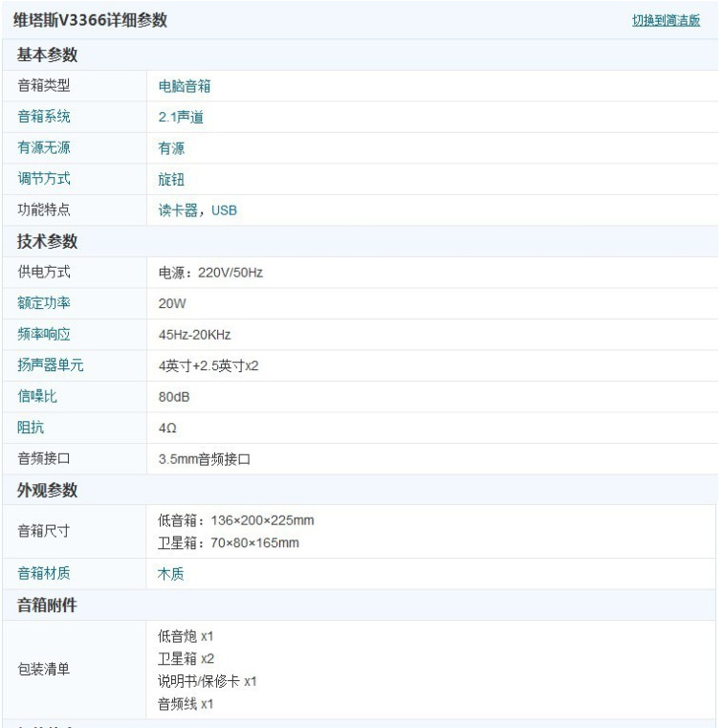The width and height of the screenshot is (724, 728).
Task: Open the 调节方式 parameter link
Action: point(44,179)
